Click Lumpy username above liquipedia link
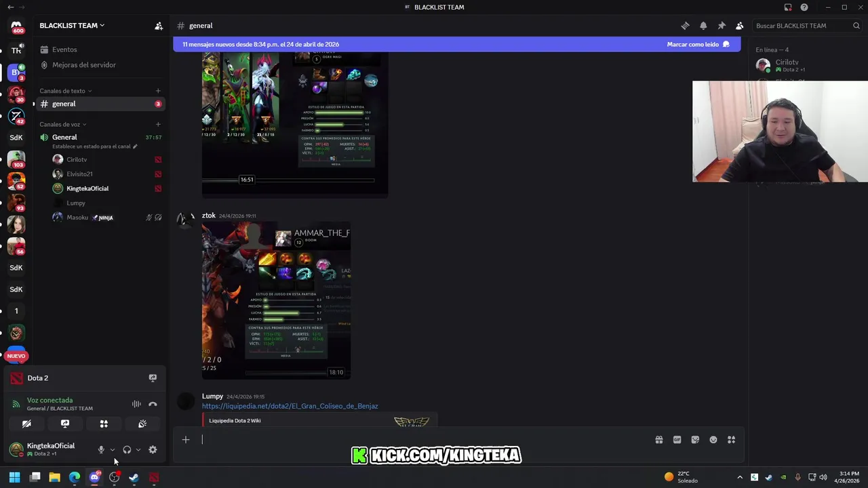Image resolution: width=868 pixels, height=488 pixels. [212, 396]
